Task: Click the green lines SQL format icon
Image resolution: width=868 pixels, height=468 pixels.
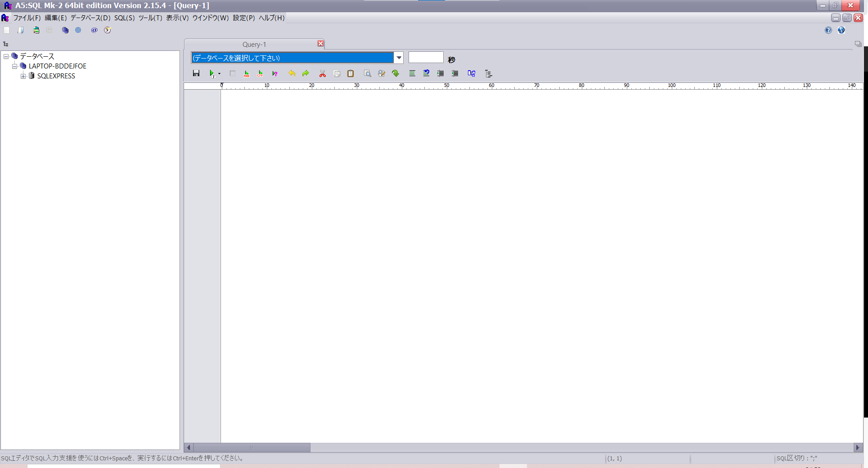Action: (412, 73)
